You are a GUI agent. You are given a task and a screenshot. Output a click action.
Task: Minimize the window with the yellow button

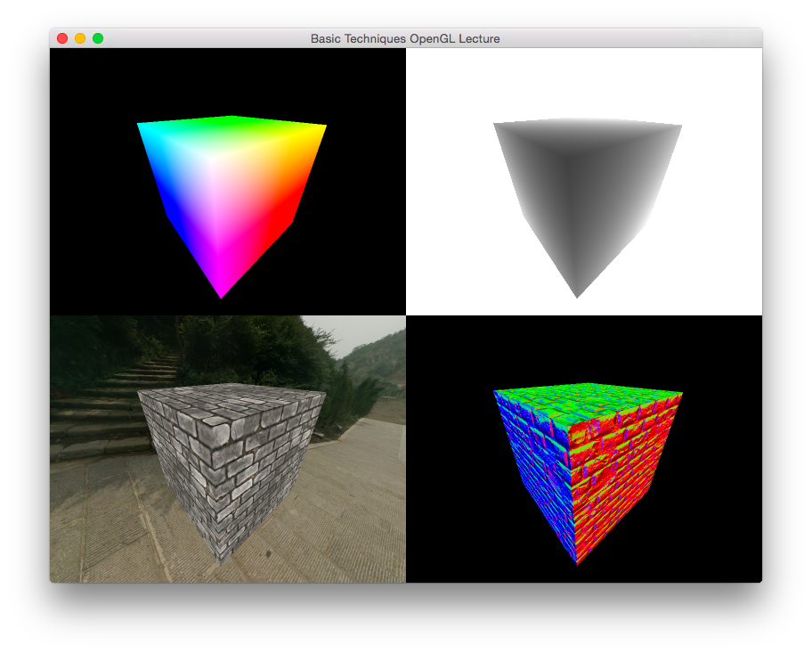coord(80,38)
